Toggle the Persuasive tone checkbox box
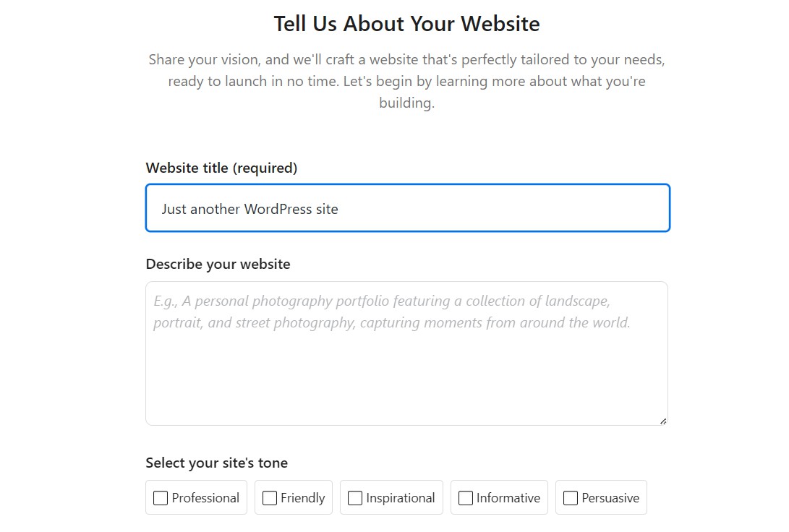This screenshot has height=532, width=789. point(571,498)
